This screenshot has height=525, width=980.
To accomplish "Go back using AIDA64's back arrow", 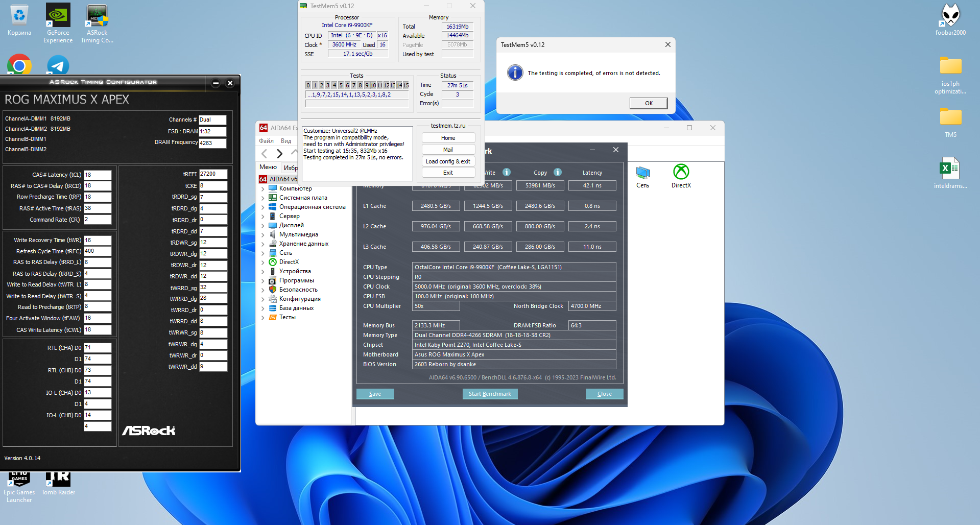I will [264, 153].
